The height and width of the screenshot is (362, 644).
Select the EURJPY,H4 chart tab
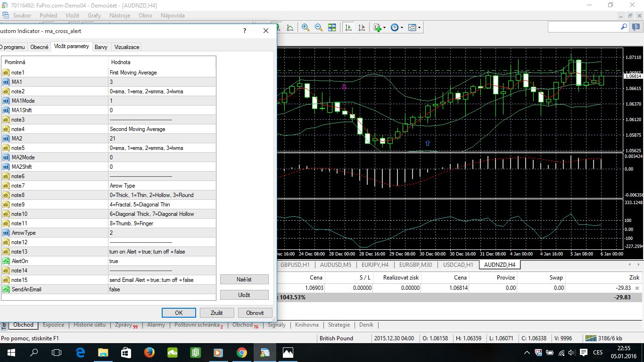(375, 265)
